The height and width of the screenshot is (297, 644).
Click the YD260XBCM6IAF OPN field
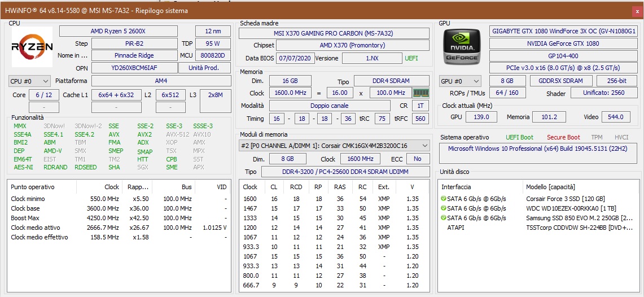click(134, 68)
